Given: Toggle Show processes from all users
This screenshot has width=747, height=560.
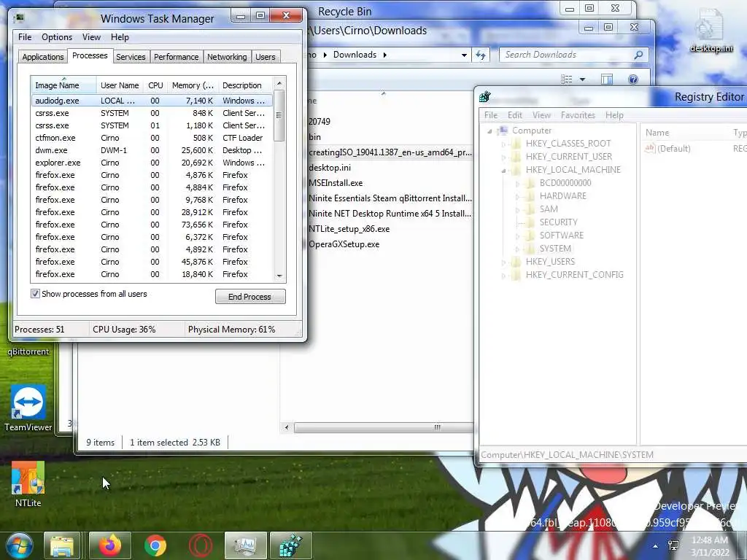Looking at the screenshot, I should (35, 294).
